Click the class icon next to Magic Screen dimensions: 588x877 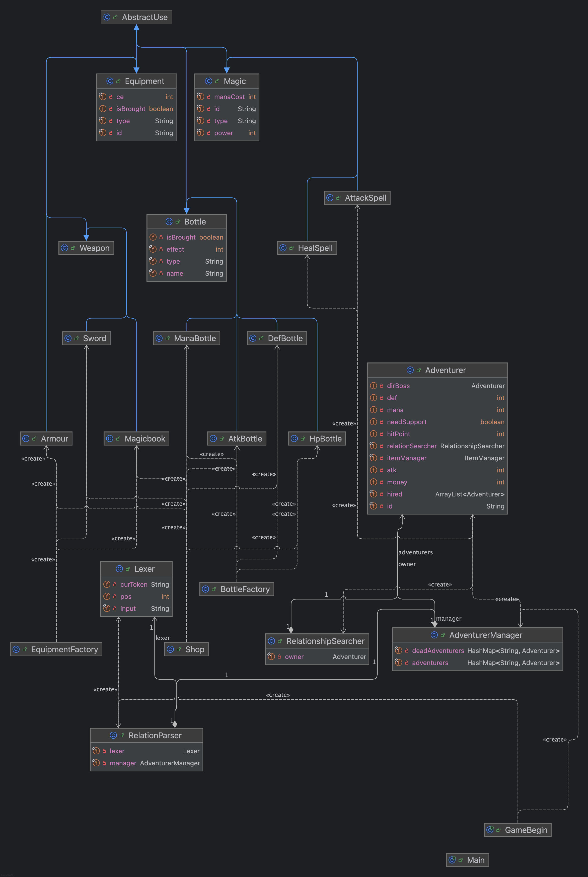pos(209,81)
